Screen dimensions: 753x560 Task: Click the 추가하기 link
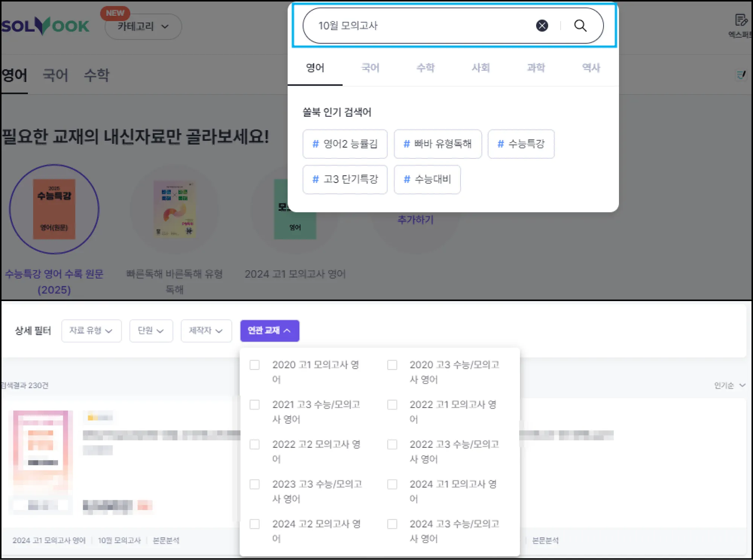pyautogui.click(x=416, y=219)
